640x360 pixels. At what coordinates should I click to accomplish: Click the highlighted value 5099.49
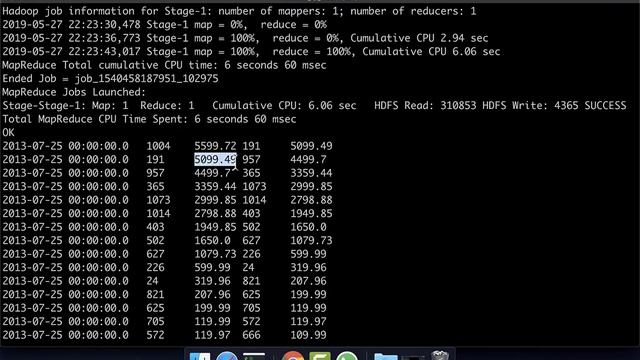click(215, 160)
